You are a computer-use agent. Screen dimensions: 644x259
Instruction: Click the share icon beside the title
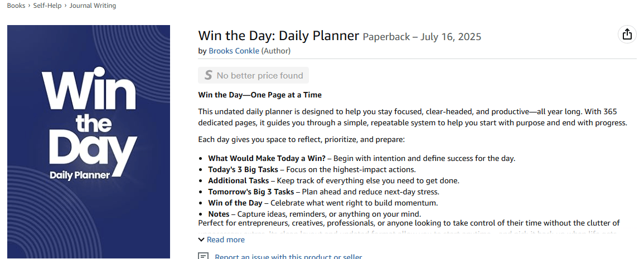(627, 35)
